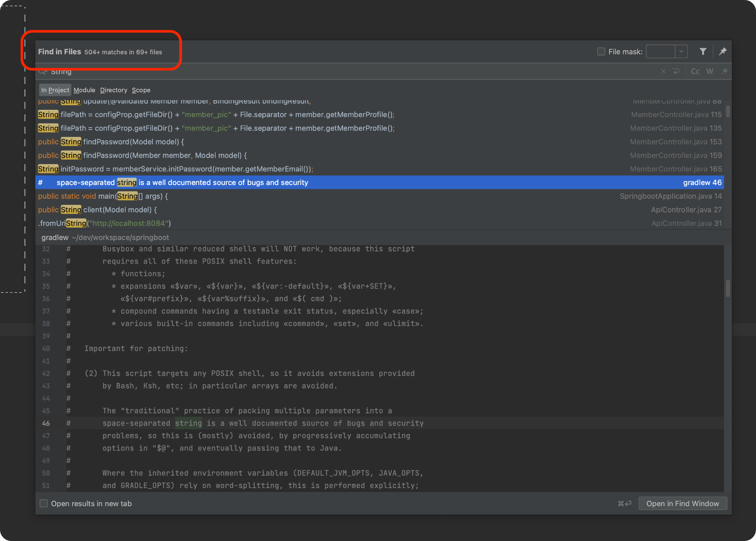Click the preview pane scrollbar thumb
Screen dimensions: 756x541
coord(728,289)
